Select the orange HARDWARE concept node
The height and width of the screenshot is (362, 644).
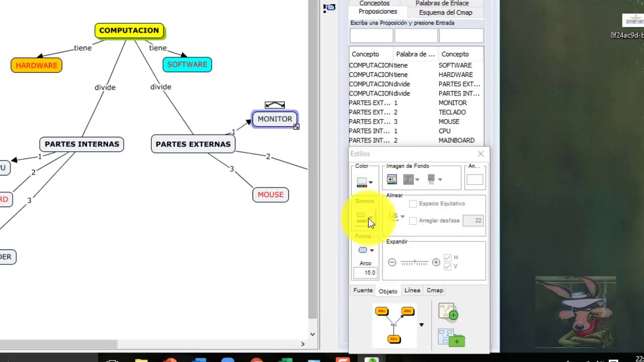tap(36, 65)
